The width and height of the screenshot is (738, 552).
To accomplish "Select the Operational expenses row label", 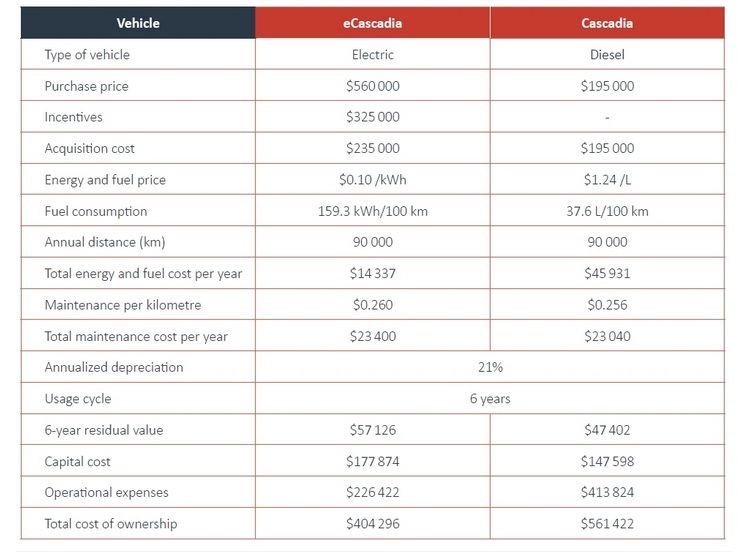I will 106,492.
